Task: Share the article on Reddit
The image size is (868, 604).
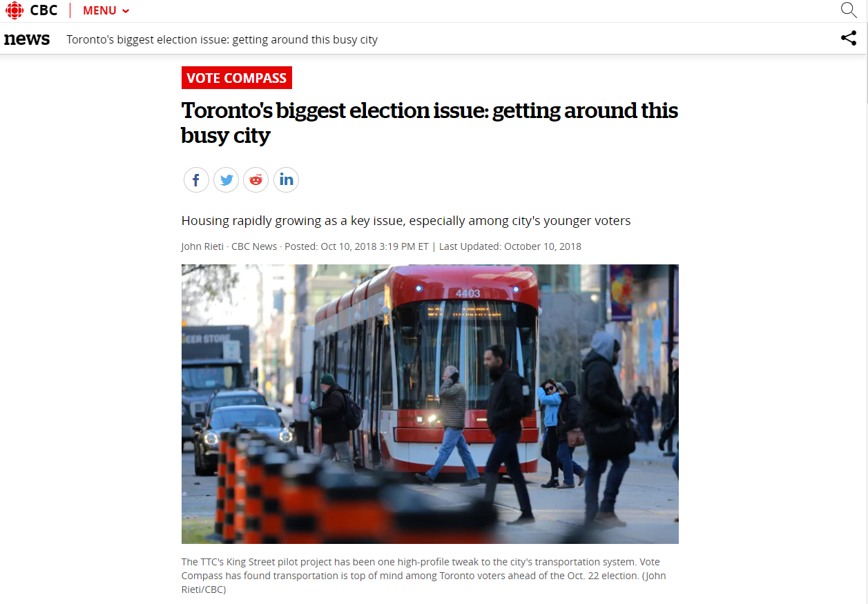Action: [256, 180]
